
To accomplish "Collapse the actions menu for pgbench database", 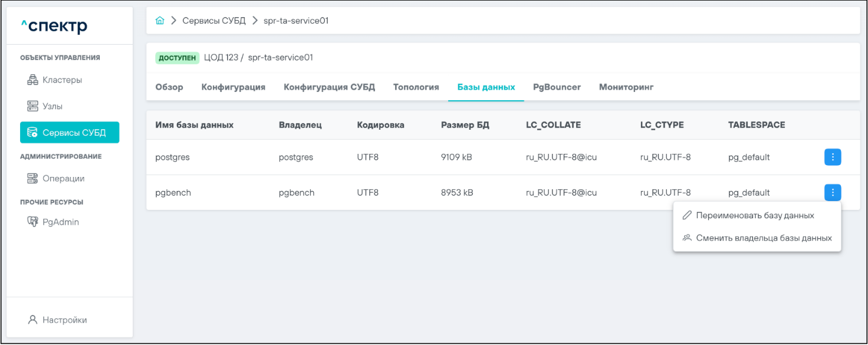I will [x=832, y=192].
